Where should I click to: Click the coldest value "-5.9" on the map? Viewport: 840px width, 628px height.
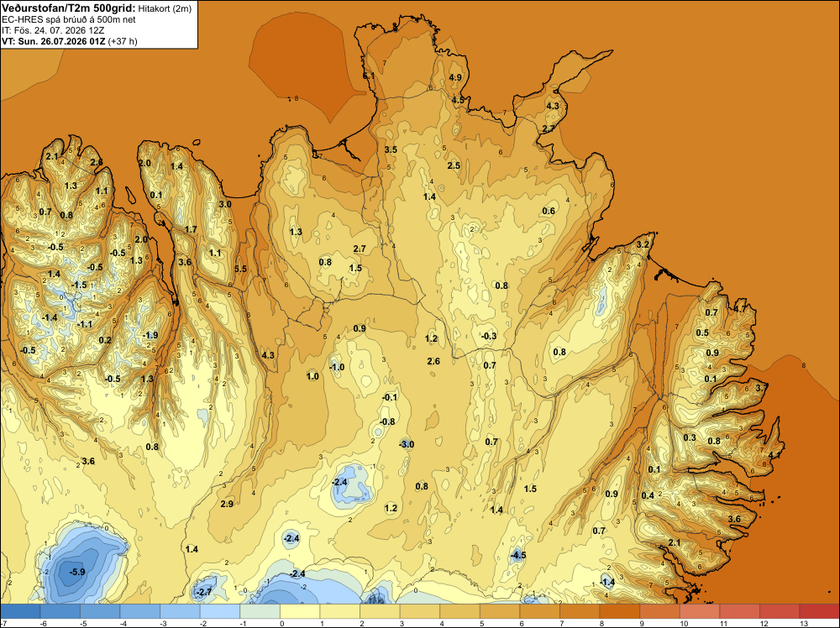click(x=77, y=572)
